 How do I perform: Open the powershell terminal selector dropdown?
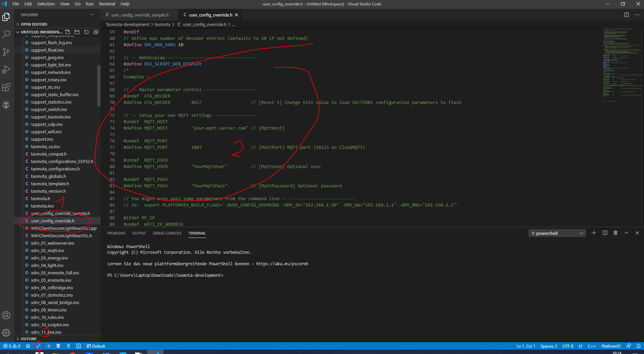(557, 233)
